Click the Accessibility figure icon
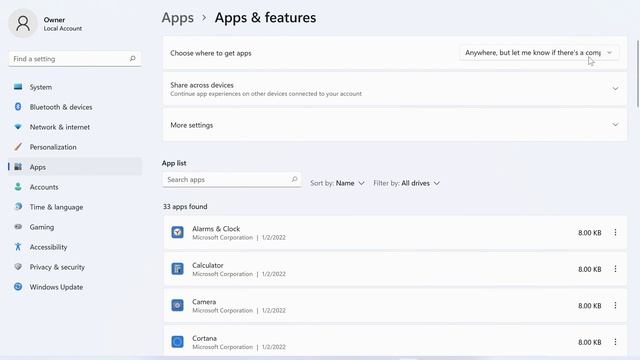This screenshot has width=640, height=360. click(x=18, y=247)
